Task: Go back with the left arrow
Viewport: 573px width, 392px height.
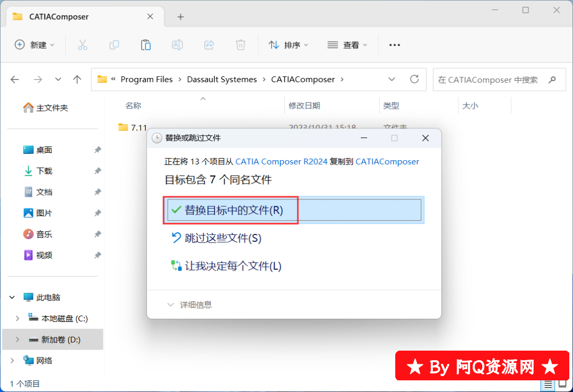Action: point(15,79)
